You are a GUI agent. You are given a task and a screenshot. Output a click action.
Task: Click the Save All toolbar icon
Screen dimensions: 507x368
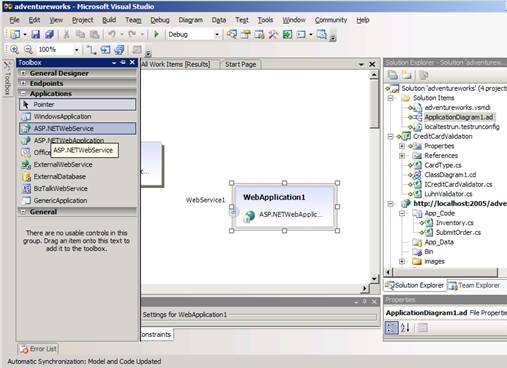(x=49, y=34)
